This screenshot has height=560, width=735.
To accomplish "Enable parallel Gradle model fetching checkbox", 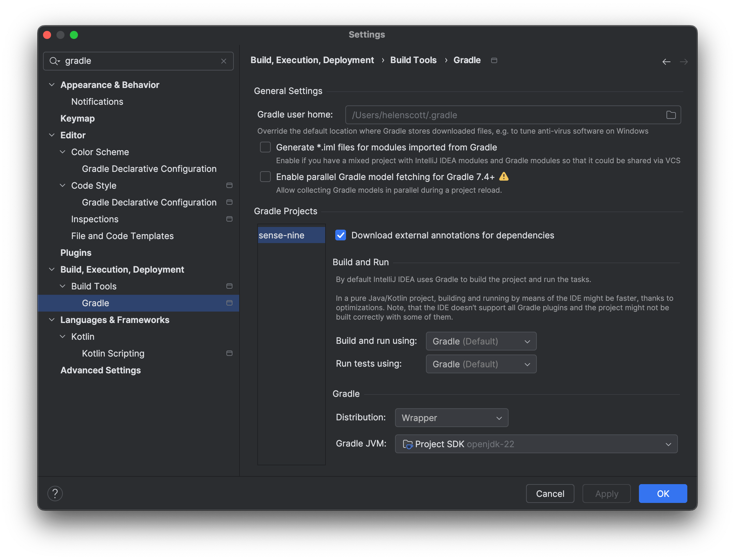I will coord(265,177).
